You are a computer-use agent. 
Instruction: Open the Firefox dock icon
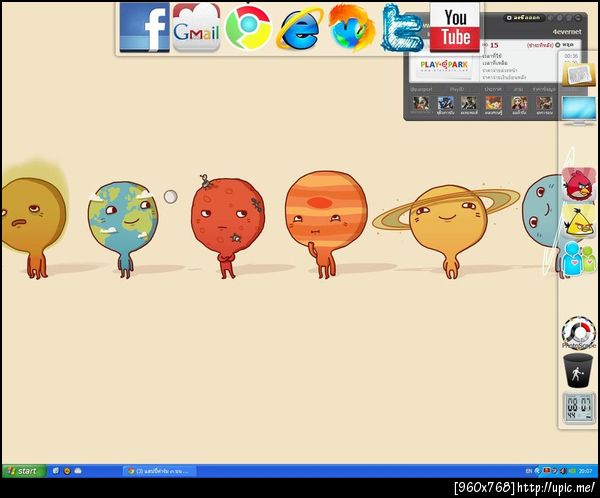(351, 28)
